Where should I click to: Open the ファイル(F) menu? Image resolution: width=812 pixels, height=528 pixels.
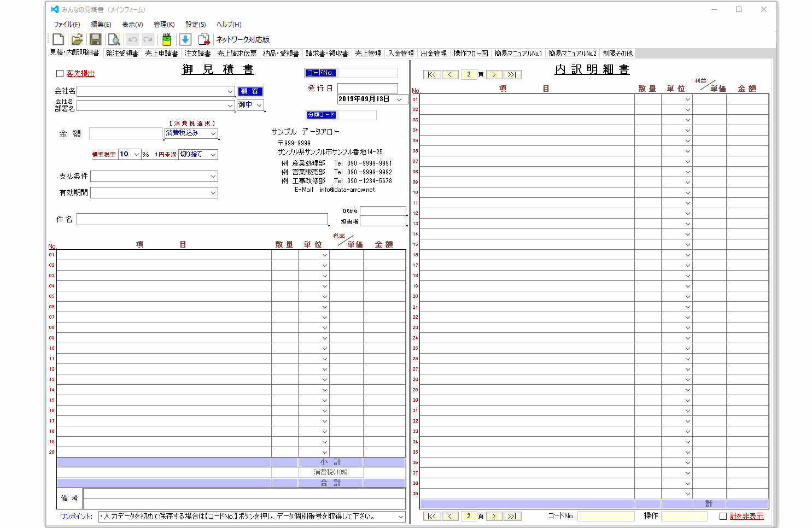67,25
